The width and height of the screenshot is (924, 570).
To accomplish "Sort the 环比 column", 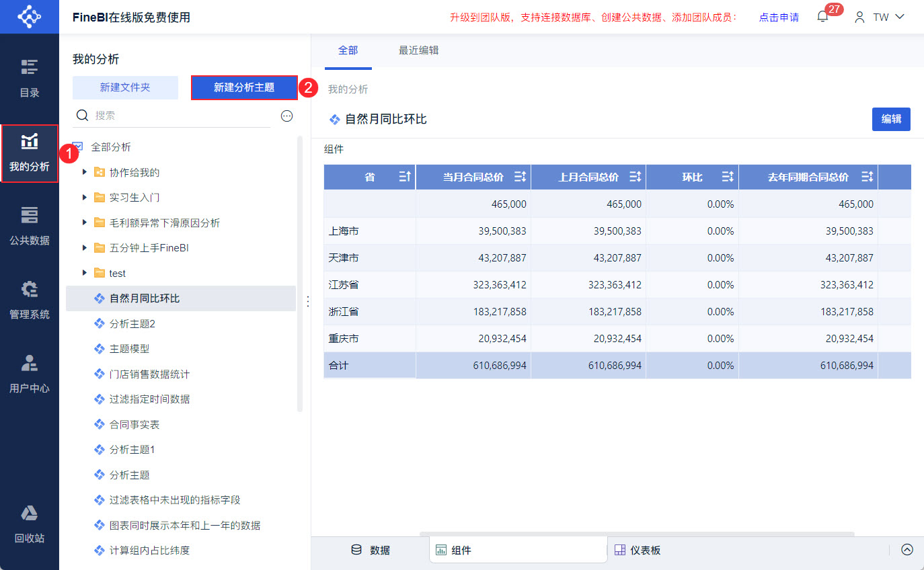I will coord(728,177).
